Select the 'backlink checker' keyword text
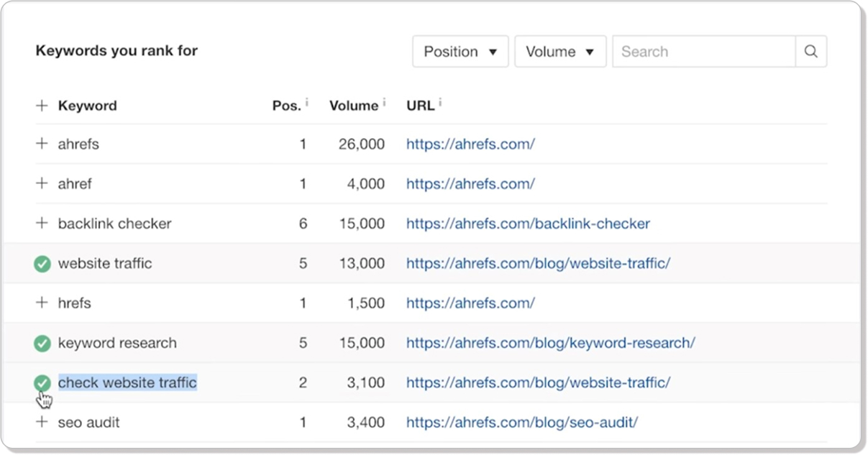Viewport: 868px width, 455px height. (114, 224)
